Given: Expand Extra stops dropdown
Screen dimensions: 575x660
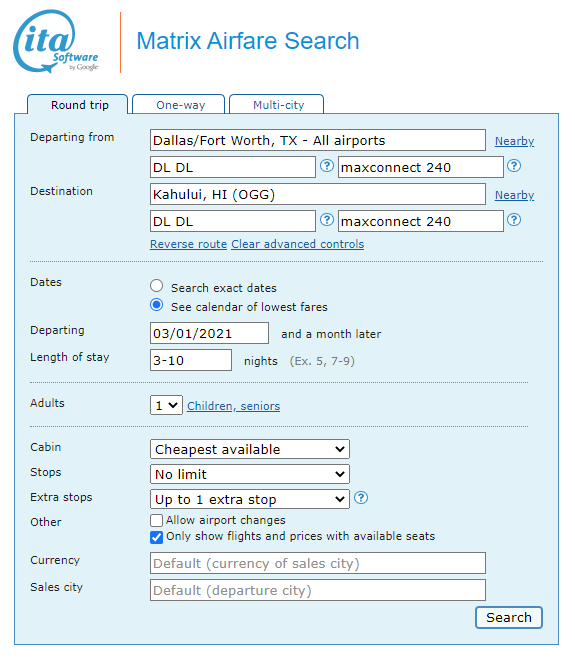Looking at the screenshot, I should (250, 499).
